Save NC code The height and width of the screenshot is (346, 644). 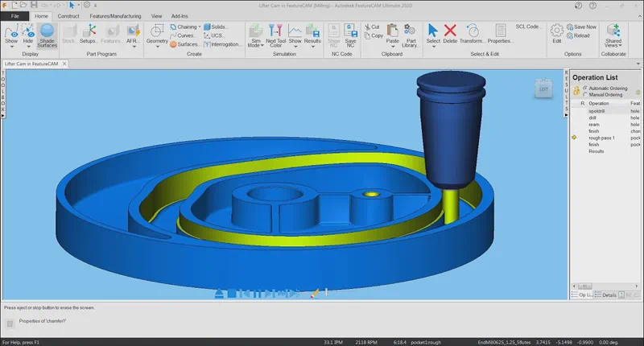pyautogui.click(x=350, y=35)
